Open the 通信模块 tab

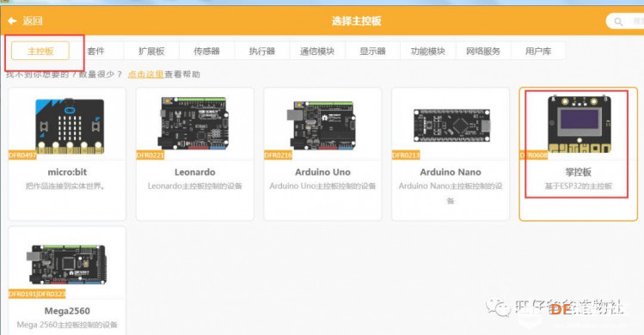(x=317, y=51)
